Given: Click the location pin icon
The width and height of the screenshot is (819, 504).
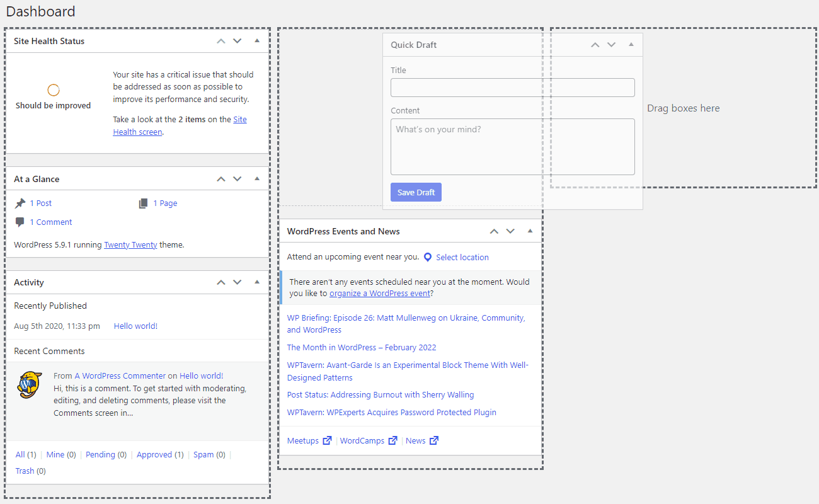Looking at the screenshot, I should (x=428, y=257).
